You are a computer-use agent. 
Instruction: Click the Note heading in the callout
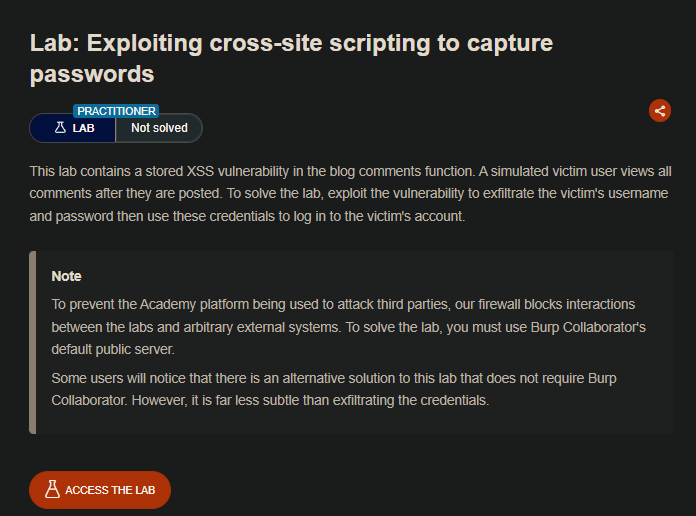[67, 276]
